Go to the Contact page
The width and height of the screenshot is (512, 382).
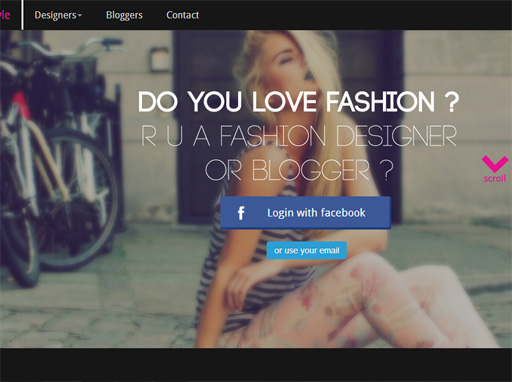tap(182, 15)
